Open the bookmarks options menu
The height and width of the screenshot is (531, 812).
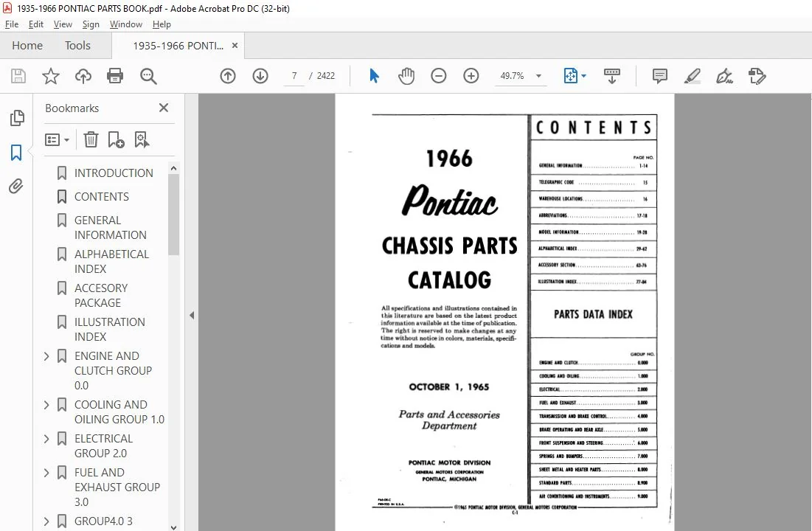pos(57,140)
